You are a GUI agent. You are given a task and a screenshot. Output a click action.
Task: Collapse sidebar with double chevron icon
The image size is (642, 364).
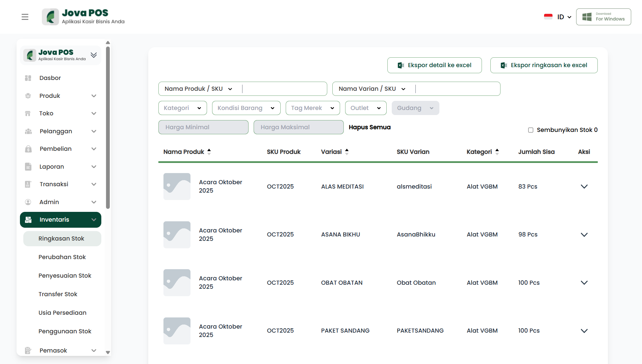click(x=94, y=55)
